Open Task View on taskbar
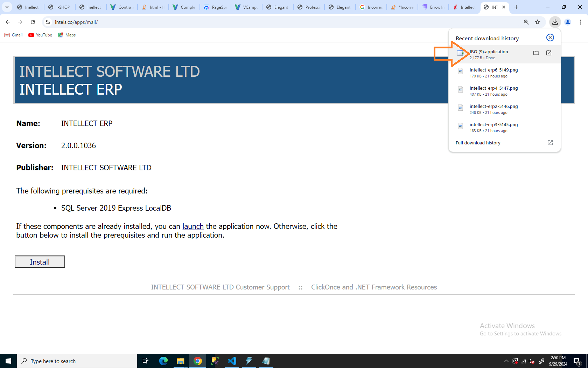 (146, 361)
